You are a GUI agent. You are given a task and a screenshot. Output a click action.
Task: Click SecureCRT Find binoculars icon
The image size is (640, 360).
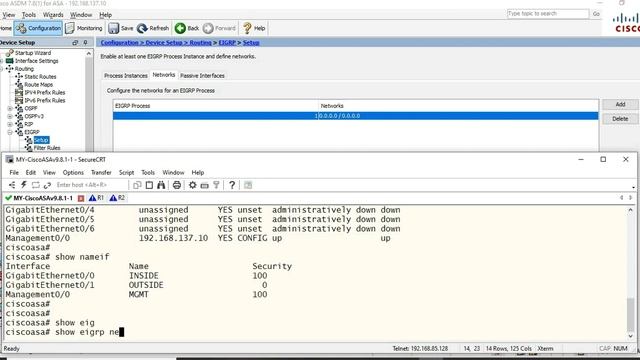click(161, 185)
